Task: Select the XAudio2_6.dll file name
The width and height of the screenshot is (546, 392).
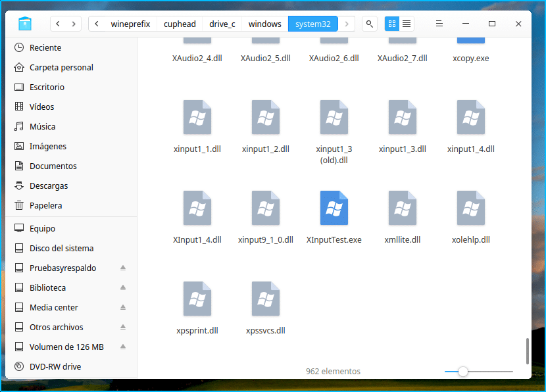Action: 334,58
